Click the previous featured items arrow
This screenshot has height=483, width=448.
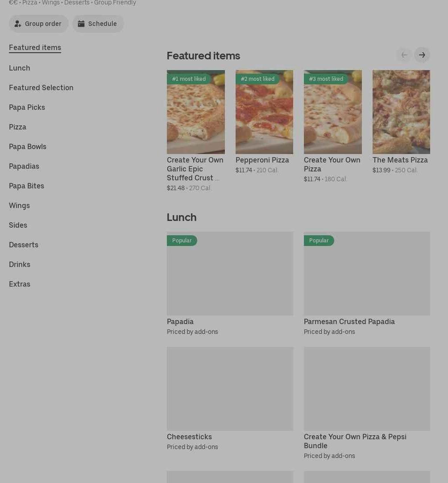pyautogui.click(x=404, y=55)
